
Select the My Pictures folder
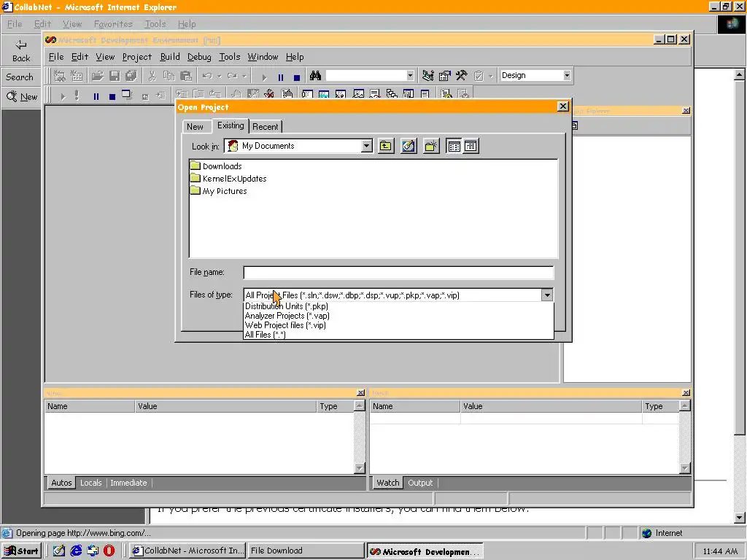coord(219,191)
